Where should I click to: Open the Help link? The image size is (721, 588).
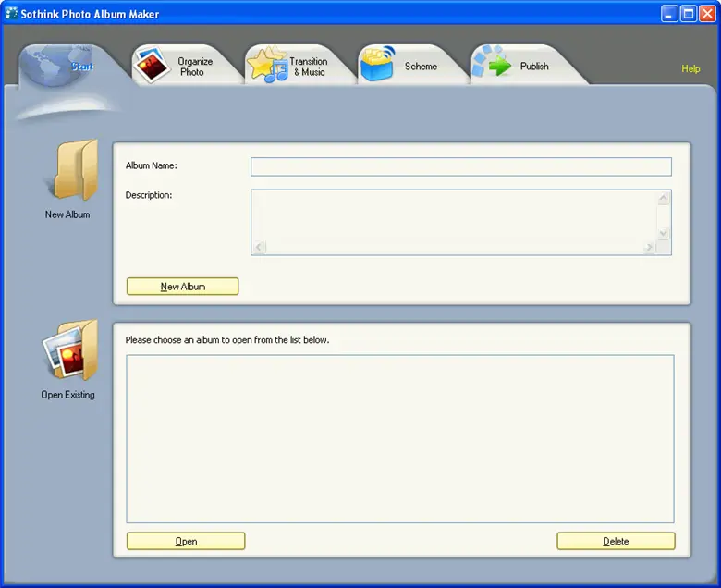tap(690, 69)
